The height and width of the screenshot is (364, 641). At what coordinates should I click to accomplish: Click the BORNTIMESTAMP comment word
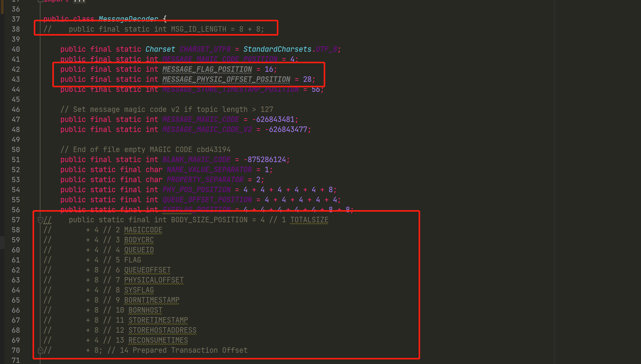coord(152,300)
